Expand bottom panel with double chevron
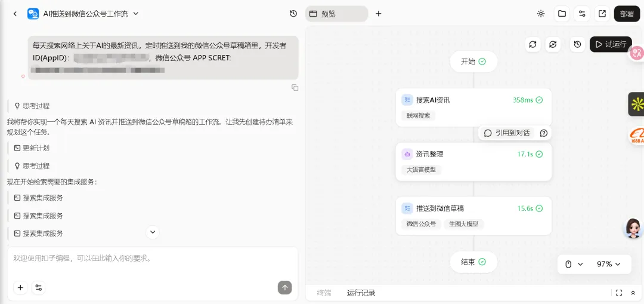 tap(633, 293)
